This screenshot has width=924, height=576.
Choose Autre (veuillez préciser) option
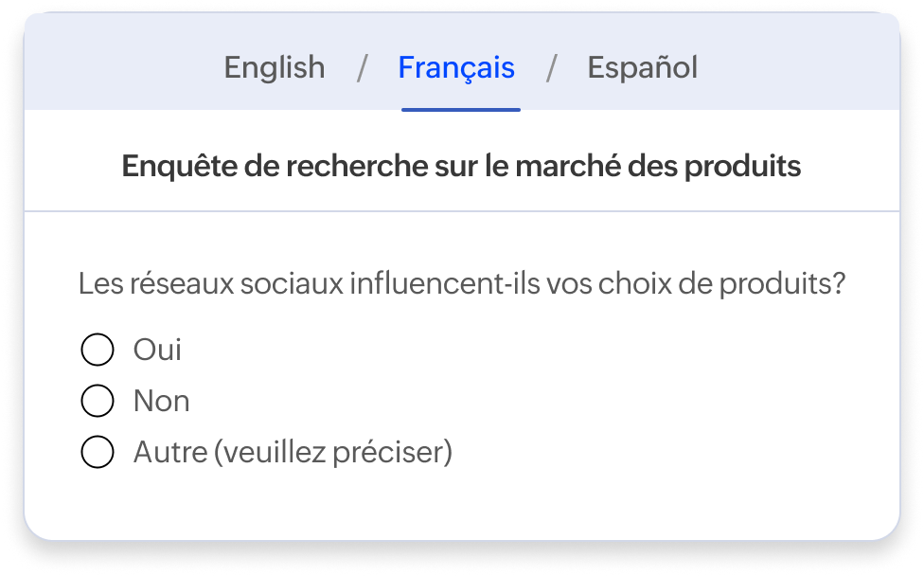96,452
